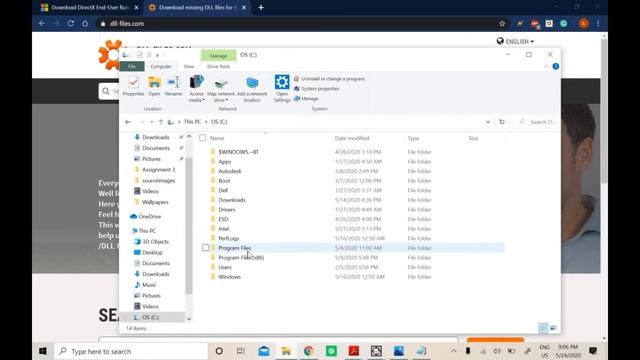
Task: Click navigation pane scroll-up arrow
Action: (x=189, y=137)
